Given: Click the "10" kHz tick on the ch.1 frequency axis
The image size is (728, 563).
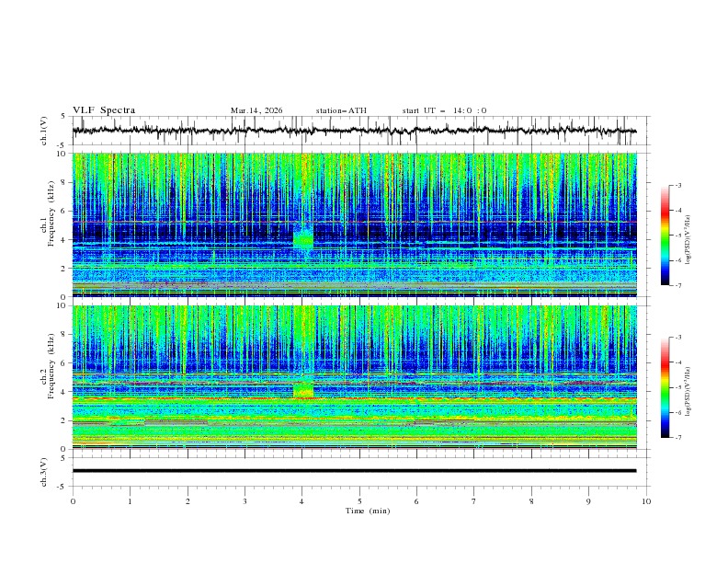Looking at the screenshot, I should click(x=61, y=154).
